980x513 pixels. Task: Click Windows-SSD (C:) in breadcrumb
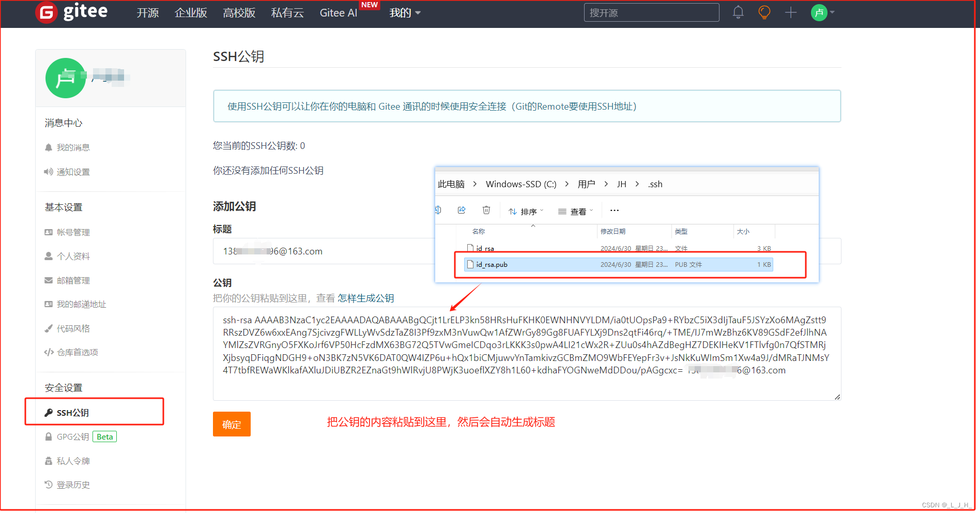click(521, 184)
